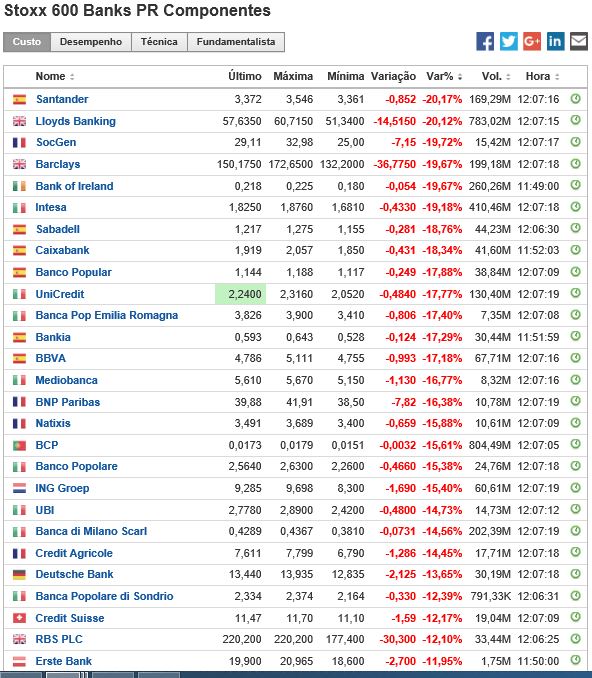
Task: Click the clock icon in Bankia row
Action: coord(575,336)
